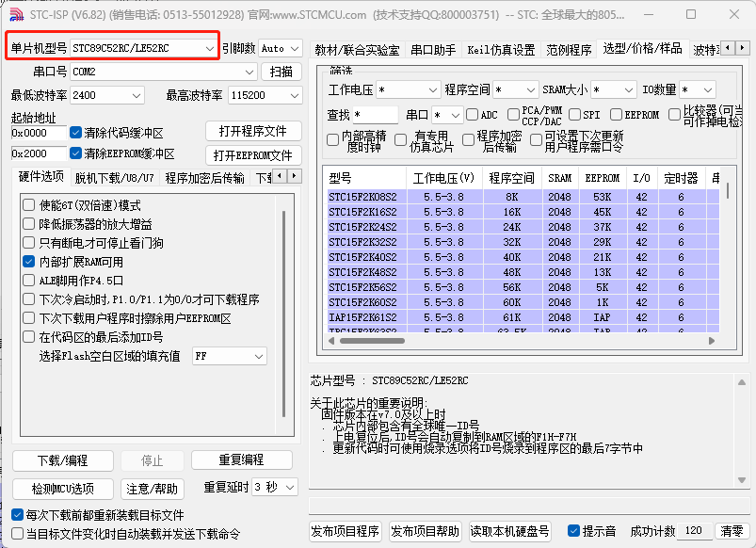Click the info panel scroll up arrow

pos(742,382)
